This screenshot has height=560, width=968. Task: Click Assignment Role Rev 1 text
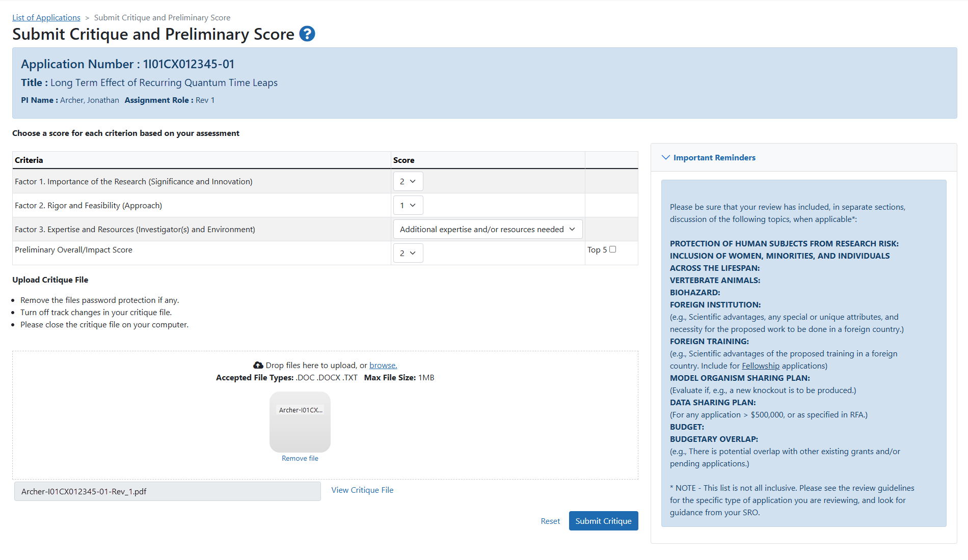click(170, 100)
